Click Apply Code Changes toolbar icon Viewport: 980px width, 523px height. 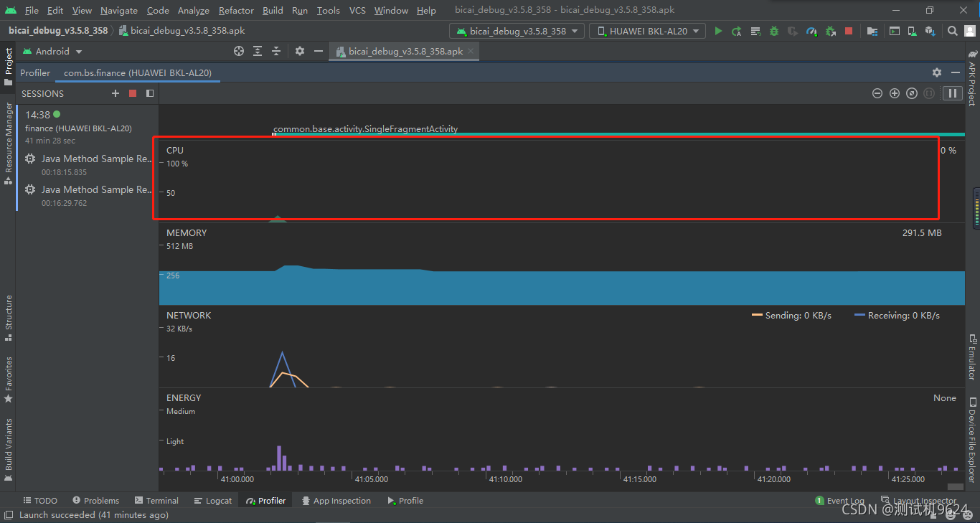pyautogui.click(x=755, y=31)
